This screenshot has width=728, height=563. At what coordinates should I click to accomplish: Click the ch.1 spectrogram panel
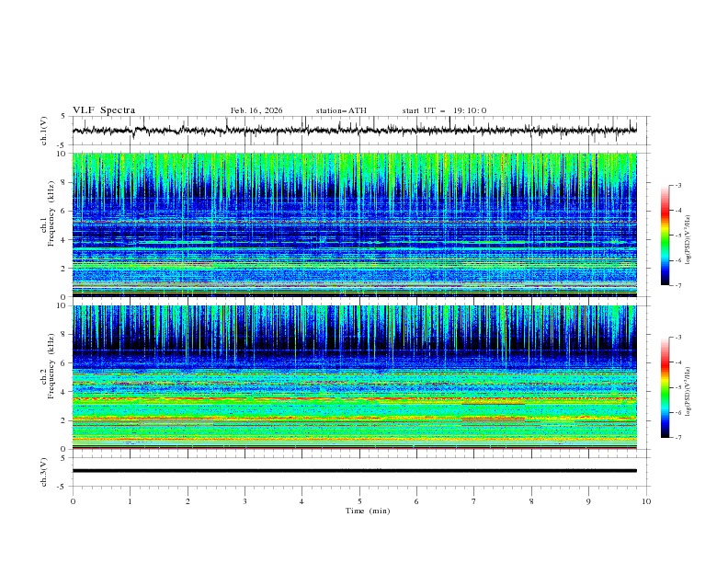(354, 224)
